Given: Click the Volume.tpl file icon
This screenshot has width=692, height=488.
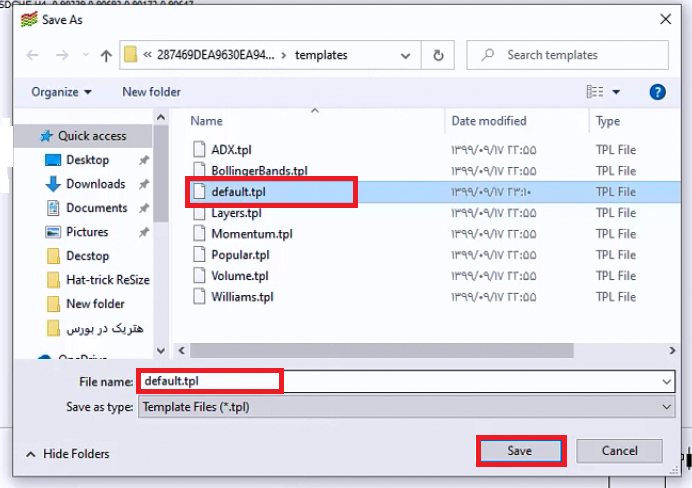Looking at the screenshot, I should 199,275.
